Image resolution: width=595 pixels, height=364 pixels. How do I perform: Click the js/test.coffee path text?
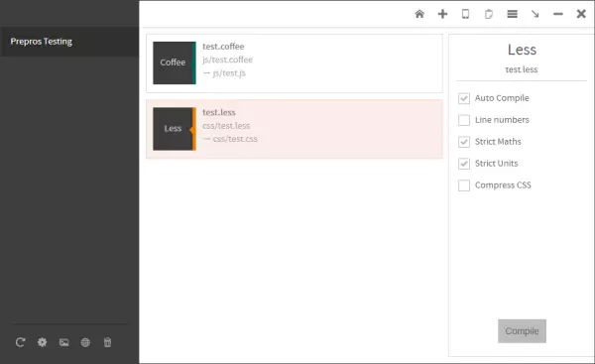click(x=227, y=60)
